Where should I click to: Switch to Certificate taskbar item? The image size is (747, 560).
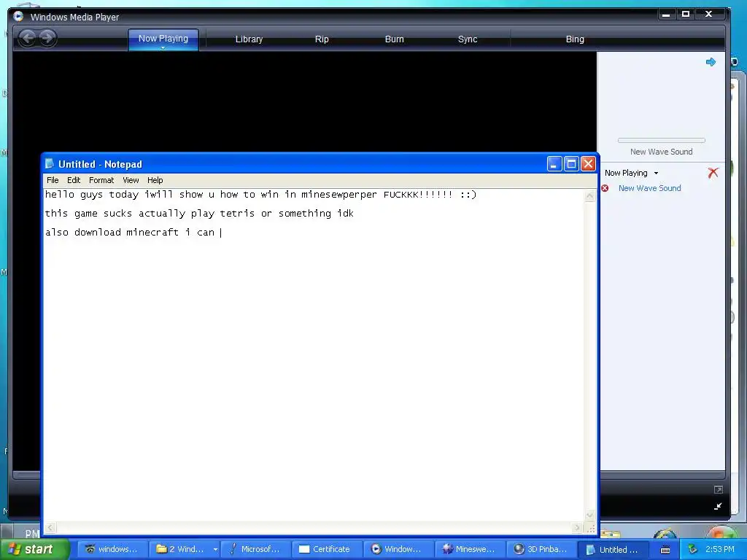[x=326, y=549]
